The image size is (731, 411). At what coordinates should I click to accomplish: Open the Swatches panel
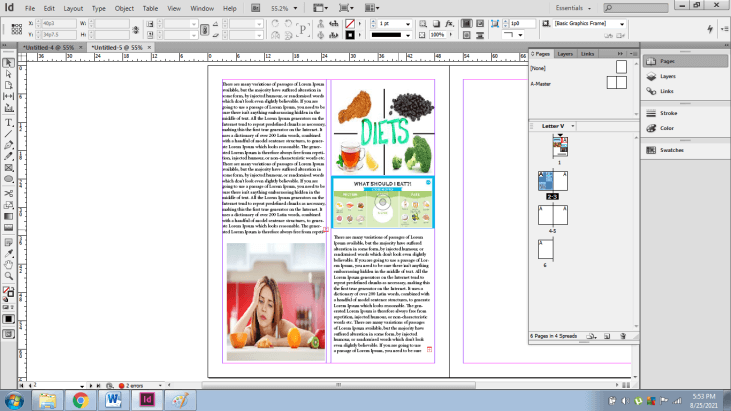670,150
